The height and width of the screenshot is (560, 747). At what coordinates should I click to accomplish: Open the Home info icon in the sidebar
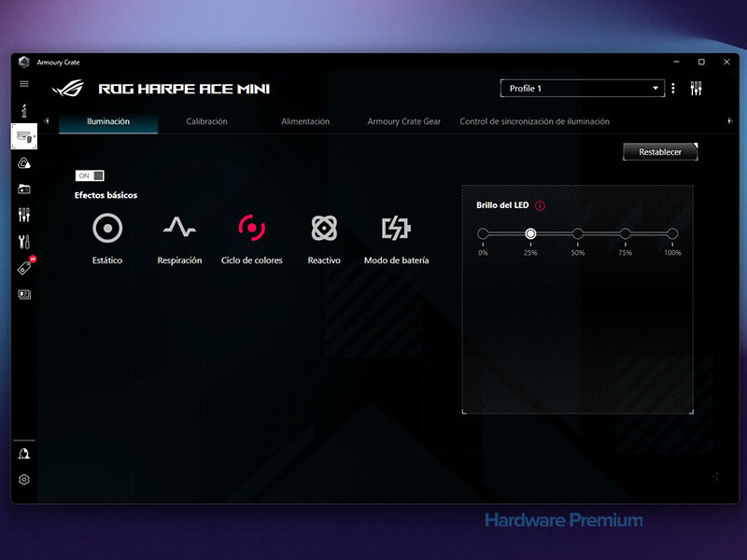click(x=24, y=110)
